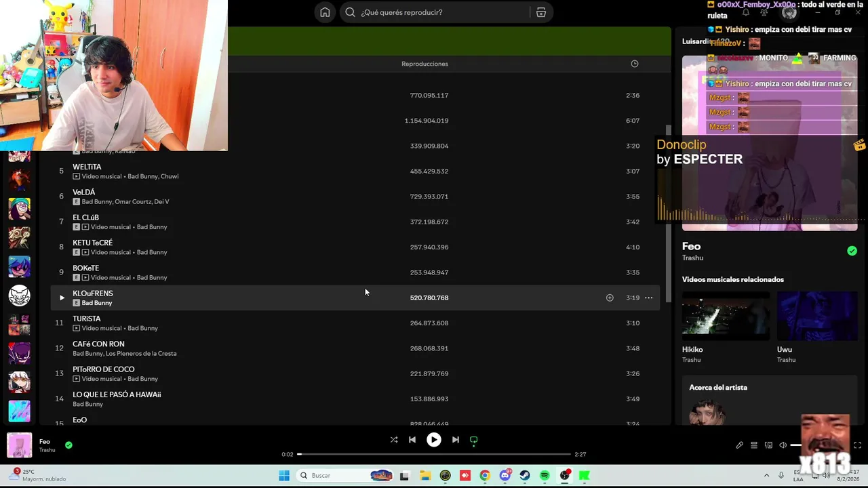Expand hidden system tray icons chevron
Image resolution: width=868 pixels, height=488 pixels.
coord(766,476)
